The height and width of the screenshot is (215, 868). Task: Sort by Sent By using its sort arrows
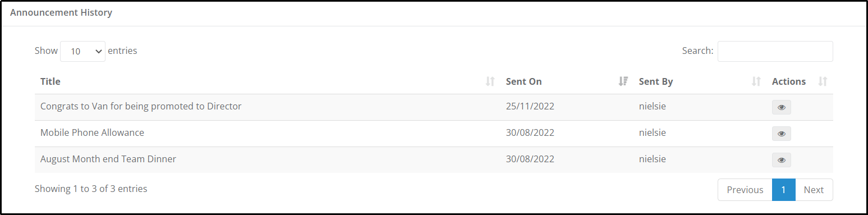click(x=756, y=81)
